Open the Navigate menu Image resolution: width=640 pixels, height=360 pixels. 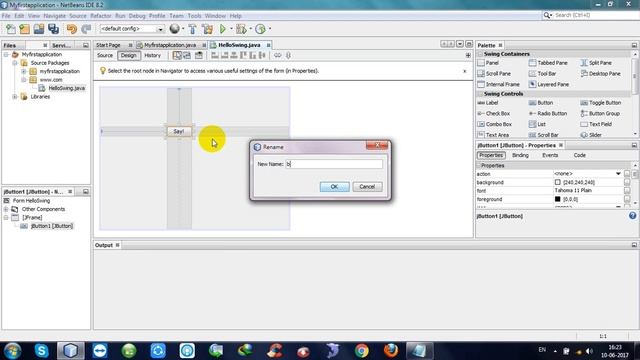55,16
